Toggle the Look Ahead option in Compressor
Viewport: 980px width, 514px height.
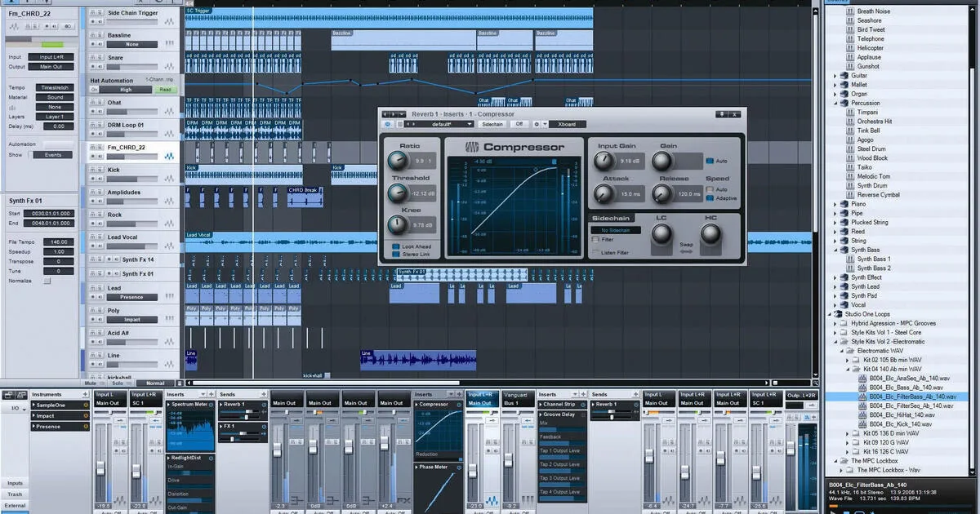397,246
